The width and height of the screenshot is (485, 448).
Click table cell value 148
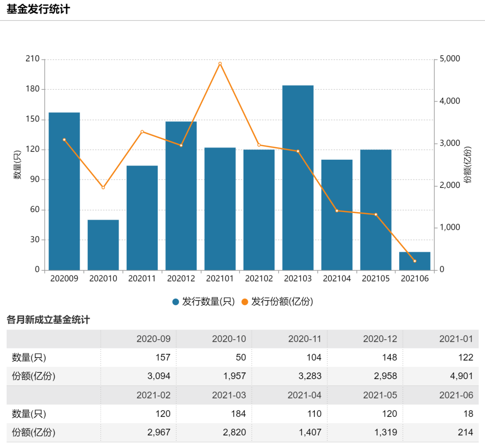[389, 358]
